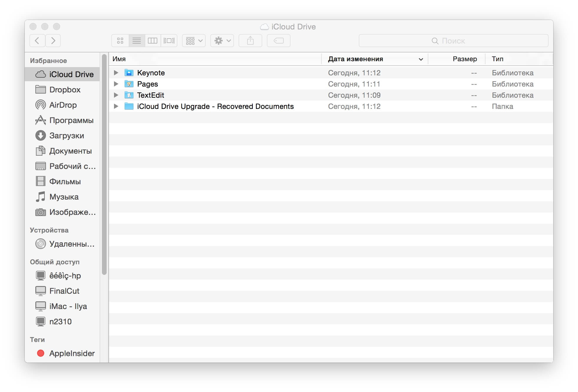Open the AppleInsider tag
The height and width of the screenshot is (392, 578).
72,353
